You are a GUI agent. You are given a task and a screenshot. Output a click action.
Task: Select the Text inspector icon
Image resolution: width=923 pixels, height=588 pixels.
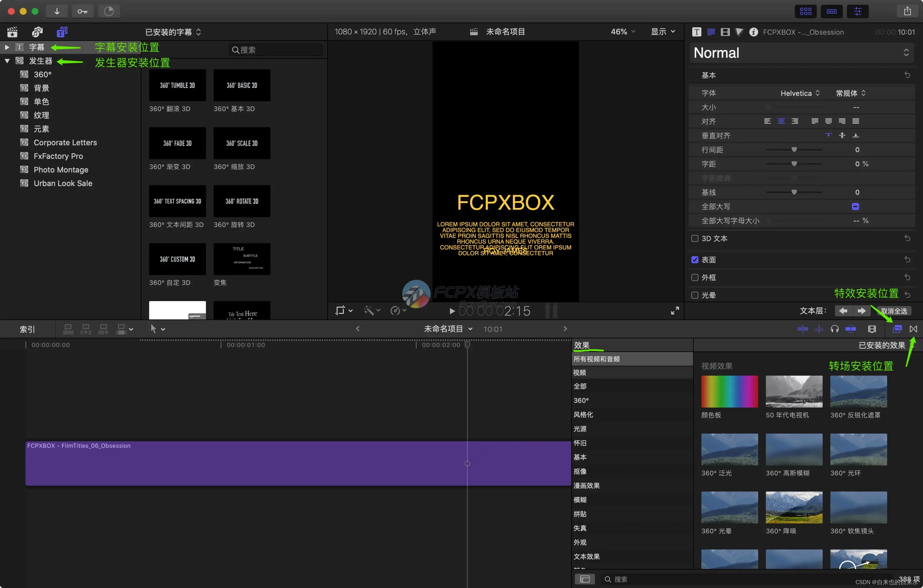tap(696, 32)
